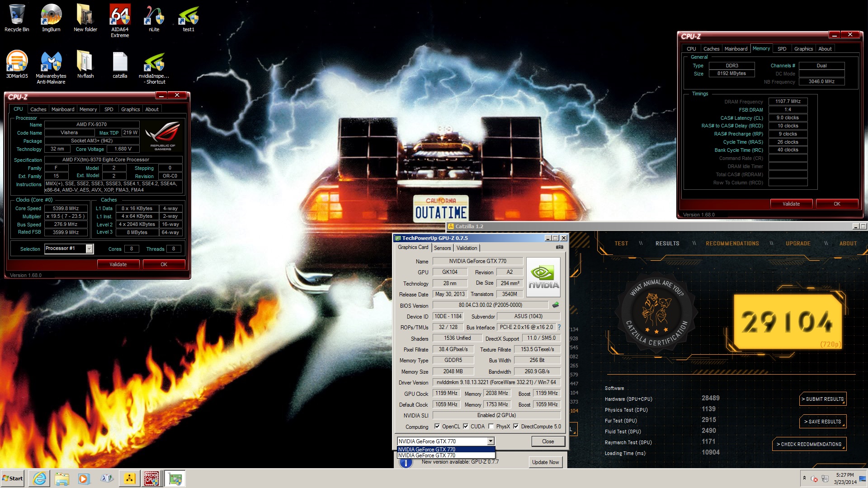Viewport: 868px width, 488px height.
Task: Open Windows Explorer from the taskbar
Action: pos(62,479)
